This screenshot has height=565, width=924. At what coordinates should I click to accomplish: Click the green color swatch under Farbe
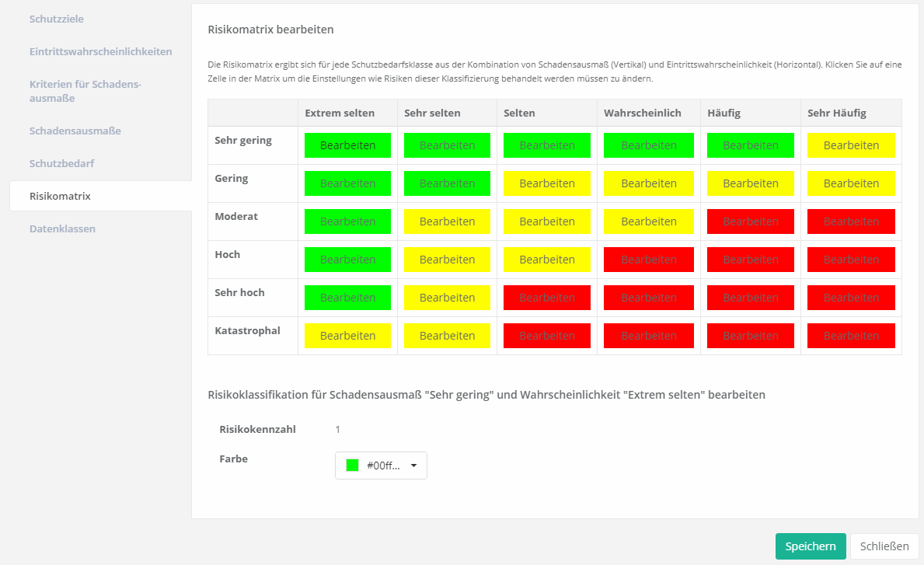352,466
